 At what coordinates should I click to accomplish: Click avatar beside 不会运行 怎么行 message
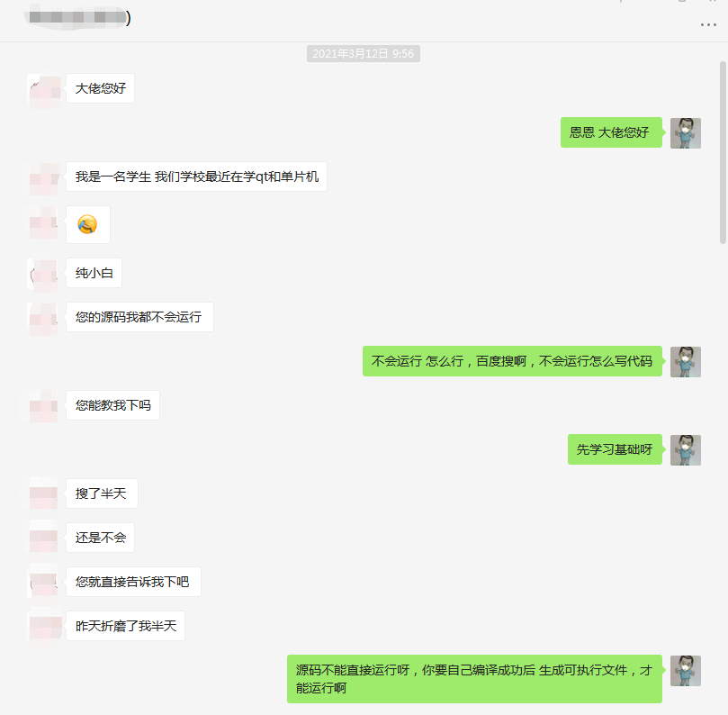coord(686,361)
